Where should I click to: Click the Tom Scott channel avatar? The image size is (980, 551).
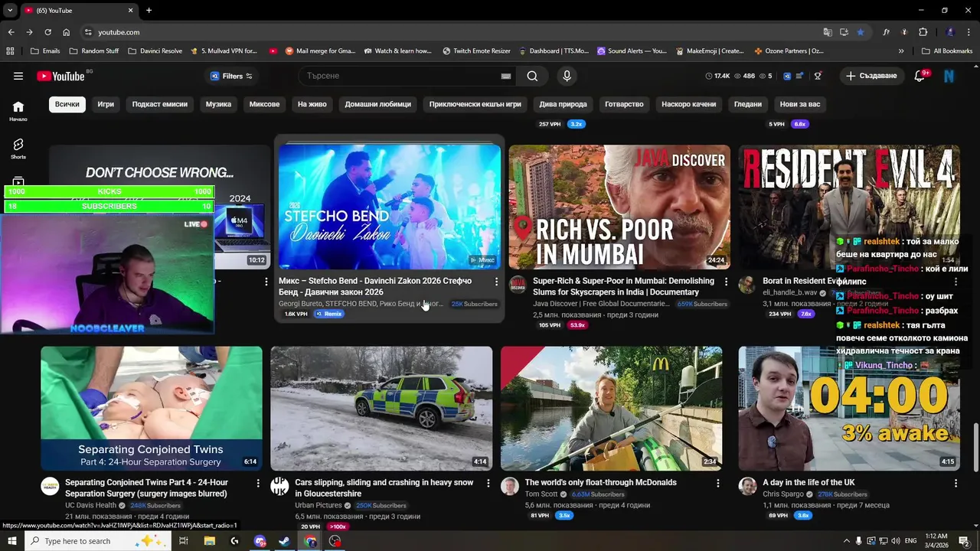tap(509, 487)
